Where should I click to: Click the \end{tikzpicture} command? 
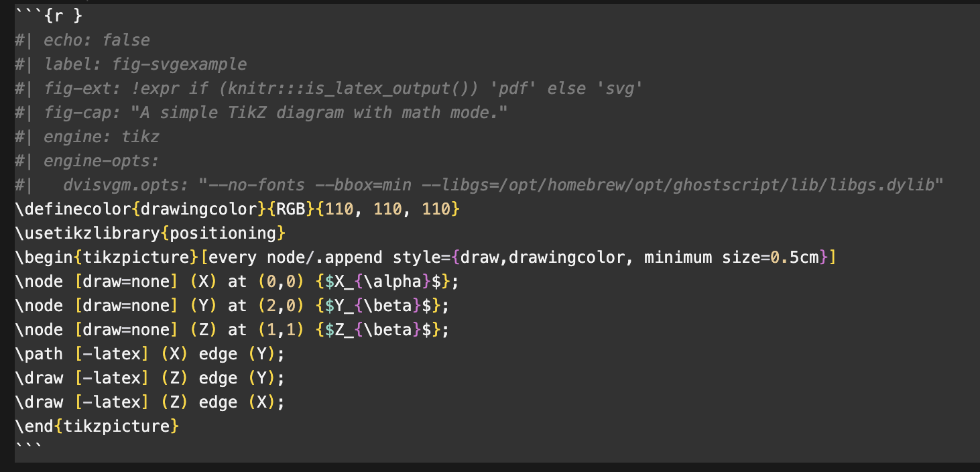tap(97, 426)
